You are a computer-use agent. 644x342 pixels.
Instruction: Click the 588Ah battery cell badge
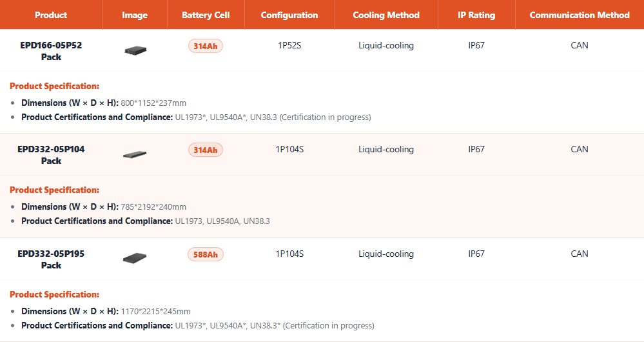pyautogui.click(x=206, y=254)
